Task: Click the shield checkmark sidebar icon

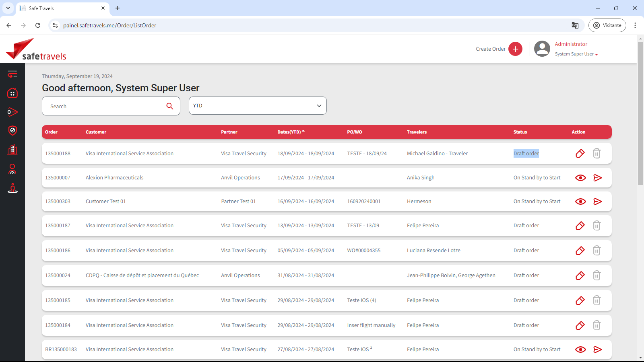Action: pos(12,130)
